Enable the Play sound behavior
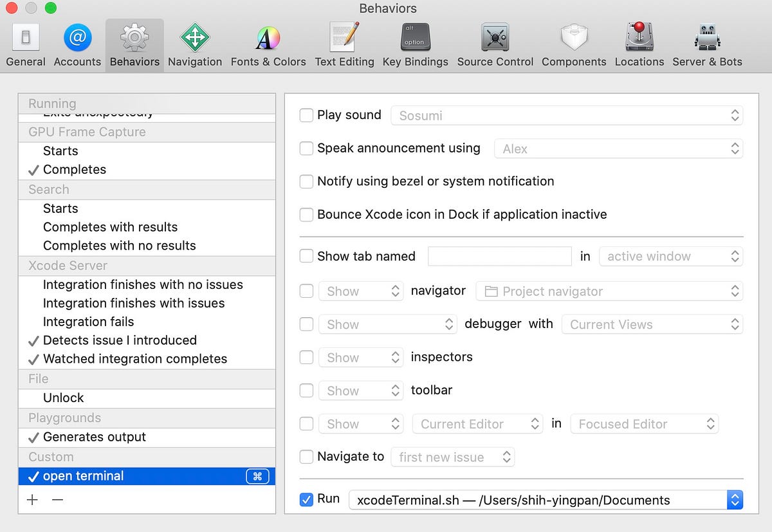This screenshot has height=532, width=772. coord(306,115)
